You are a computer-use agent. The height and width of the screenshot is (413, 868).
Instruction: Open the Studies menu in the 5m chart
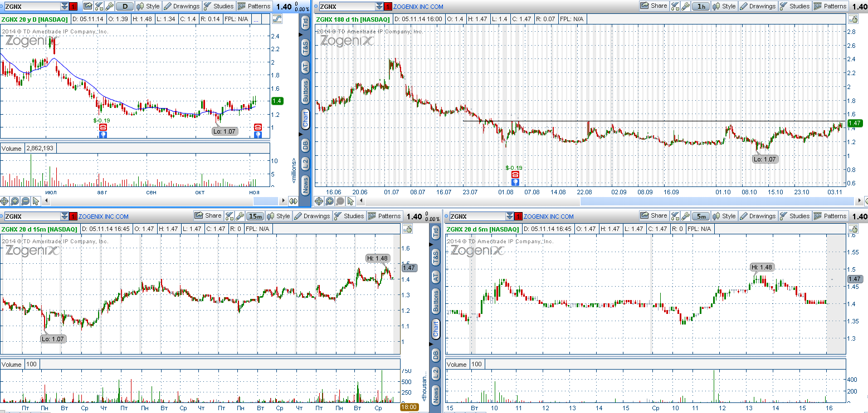click(794, 215)
